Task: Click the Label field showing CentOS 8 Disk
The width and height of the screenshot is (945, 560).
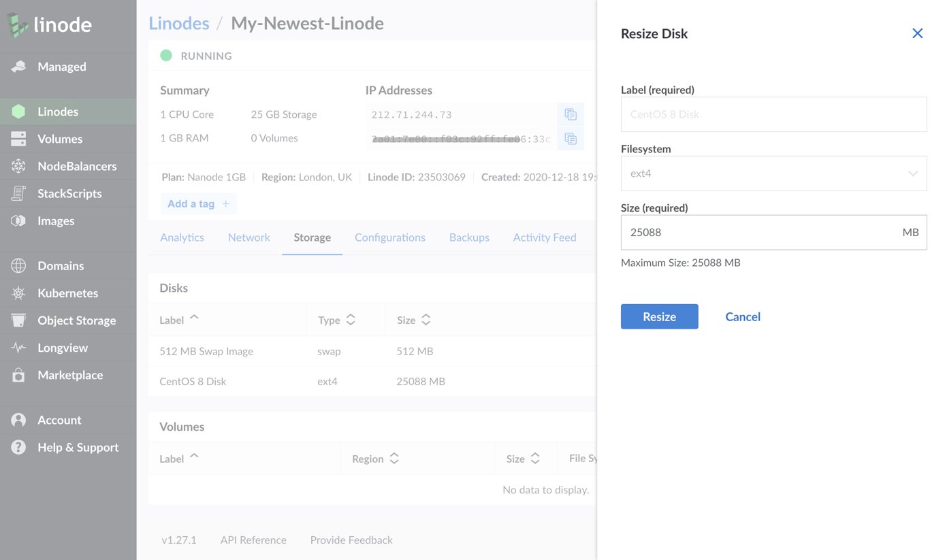Action: tap(773, 114)
